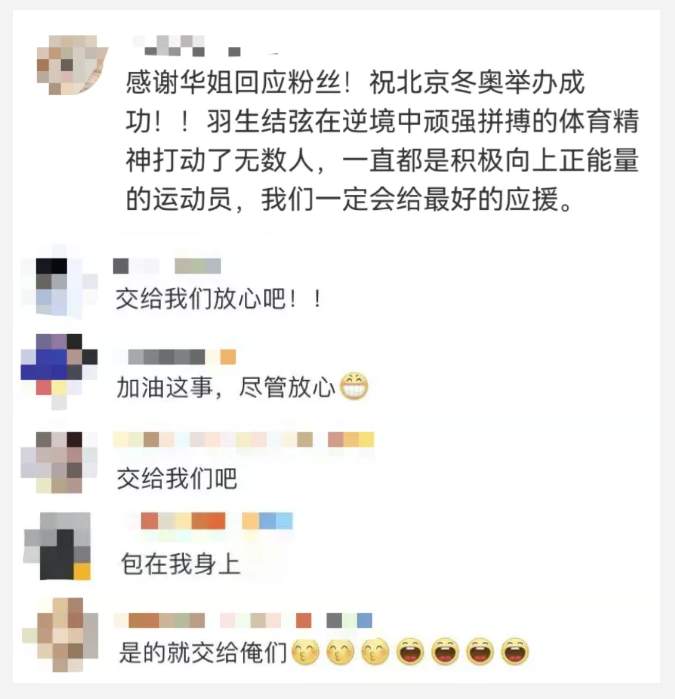
Task: Select the reply text 加油这事，尽管放心
Action: pos(226,387)
